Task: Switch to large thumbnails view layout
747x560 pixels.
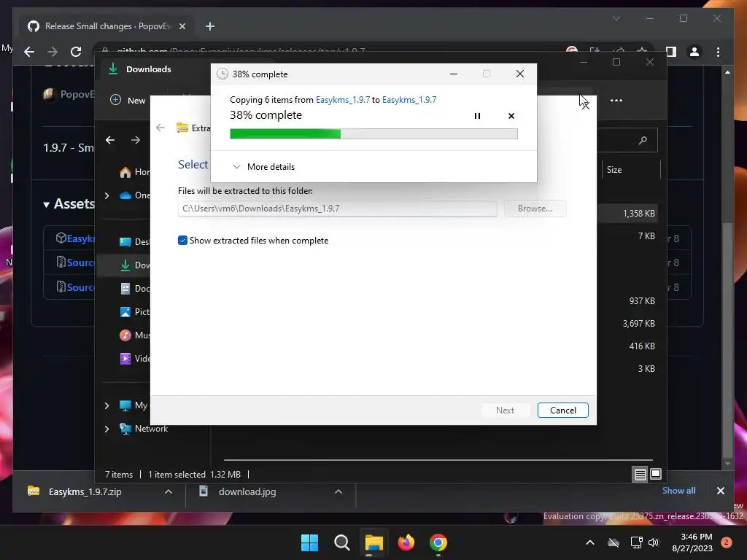Action: coord(656,474)
